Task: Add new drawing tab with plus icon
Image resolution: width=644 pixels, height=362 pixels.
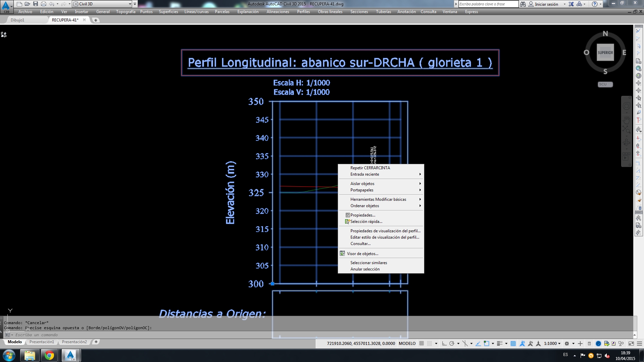Action: [x=96, y=20]
